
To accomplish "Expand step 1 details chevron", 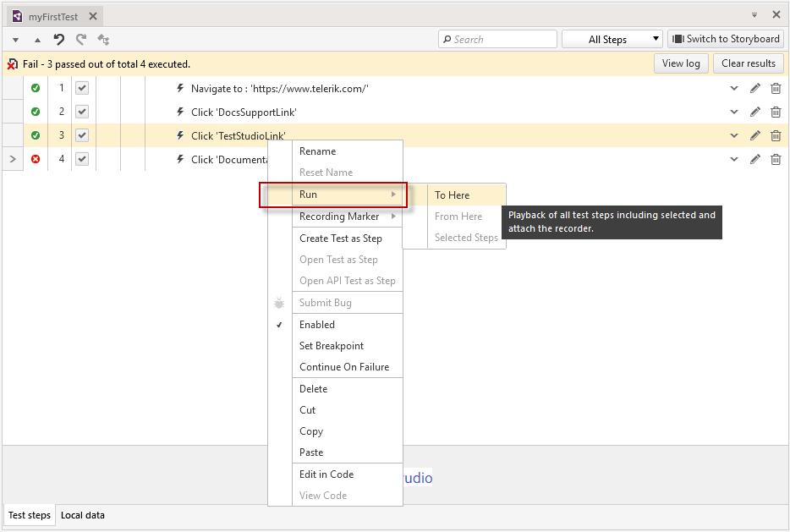I will [x=734, y=88].
